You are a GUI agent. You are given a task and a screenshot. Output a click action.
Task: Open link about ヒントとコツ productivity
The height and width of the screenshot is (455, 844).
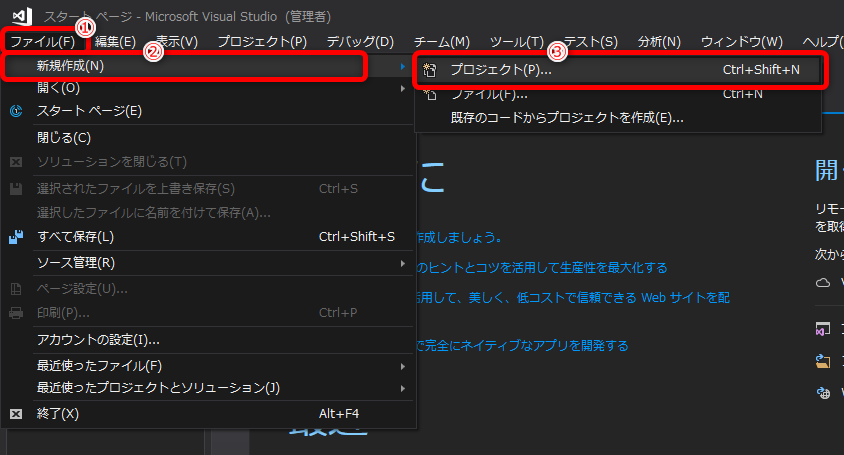[x=541, y=268]
